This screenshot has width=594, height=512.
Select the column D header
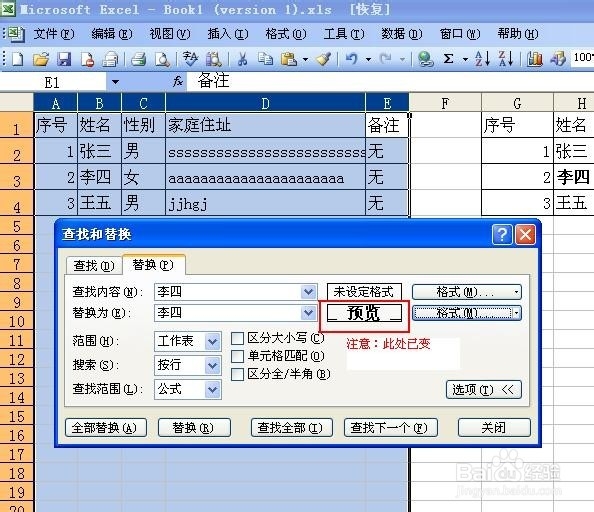coord(265,103)
